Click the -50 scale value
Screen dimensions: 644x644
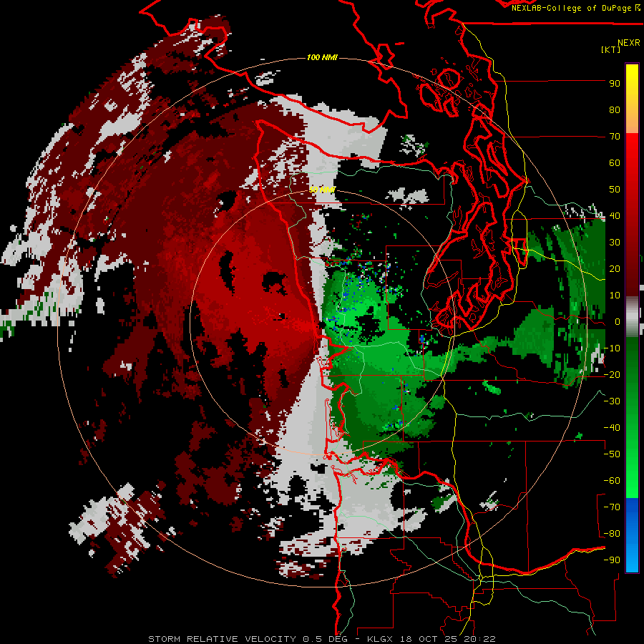point(612,454)
